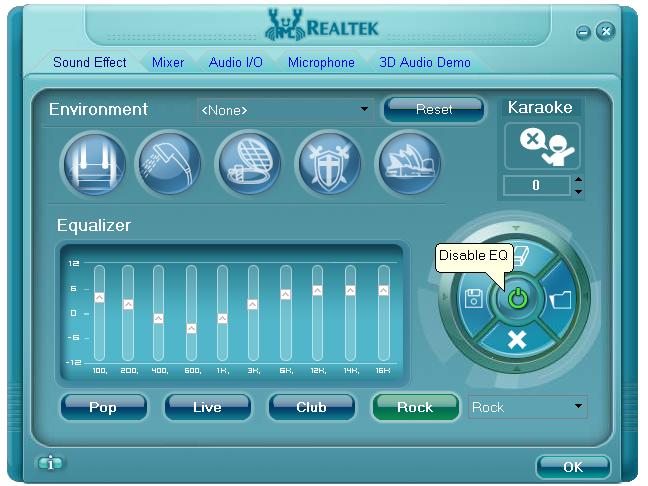Image resolution: width=648 pixels, height=486 pixels.
Task: Click the 6K equalizer slider handle
Action: (x=285, y=295)
